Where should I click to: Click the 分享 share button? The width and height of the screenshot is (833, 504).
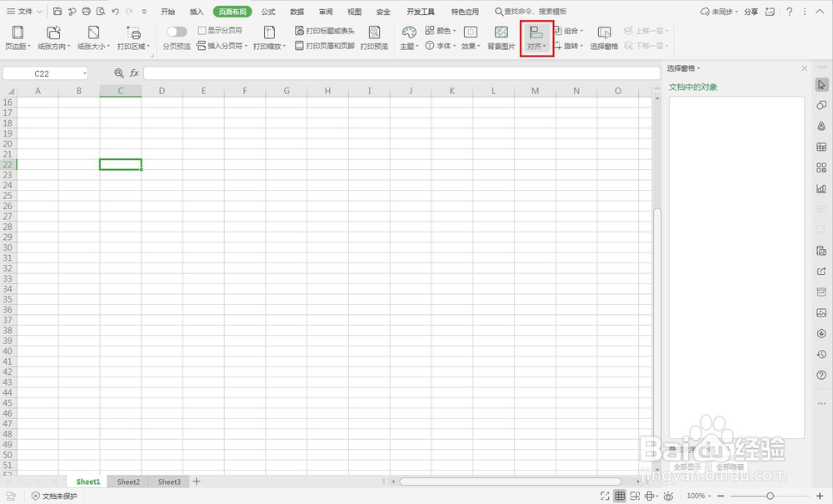coord(751,11)
